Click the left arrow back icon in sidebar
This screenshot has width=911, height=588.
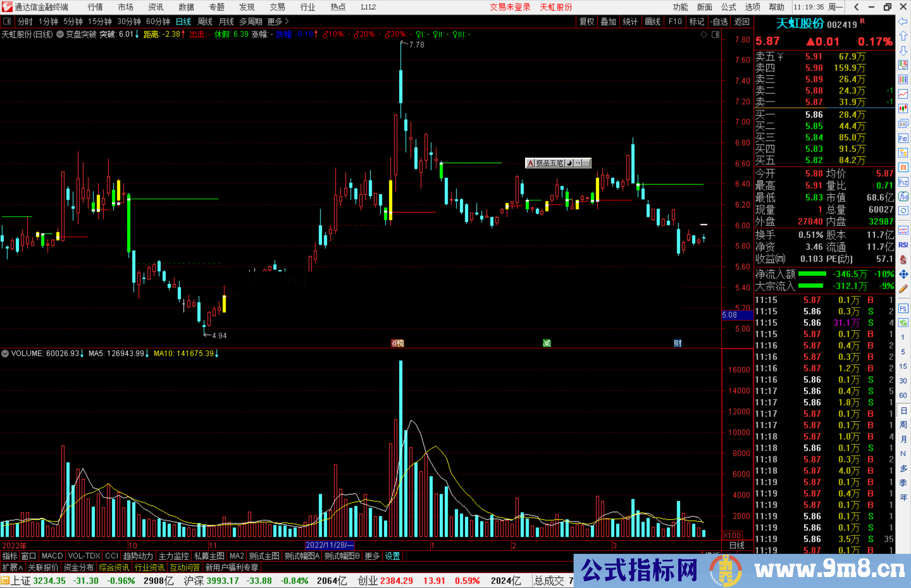903,21
